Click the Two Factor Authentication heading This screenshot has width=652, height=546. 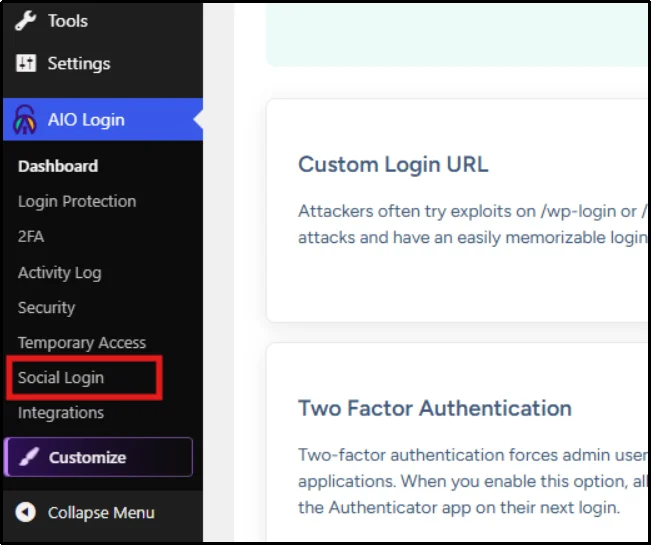tap(435, 408)
